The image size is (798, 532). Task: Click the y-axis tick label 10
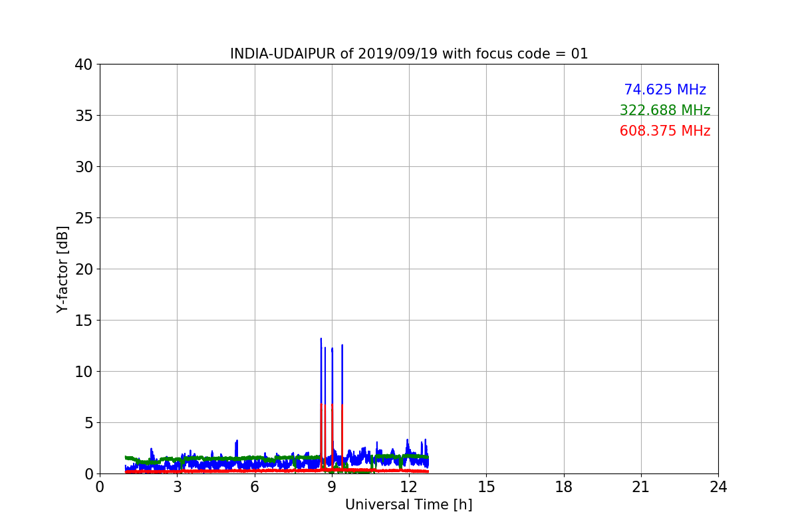click(84, 372)
